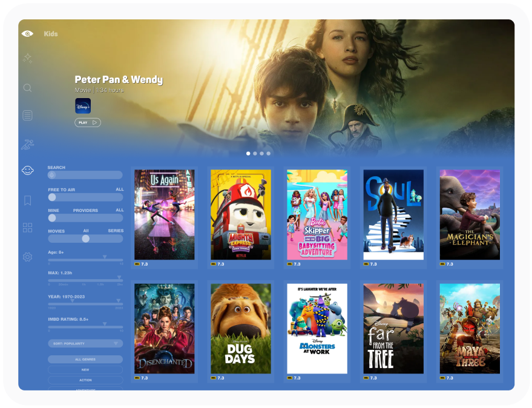The height and width of the screenshot is (408, 532).
Task: Expand the All Genres selector
Action: tap(85, 358)
